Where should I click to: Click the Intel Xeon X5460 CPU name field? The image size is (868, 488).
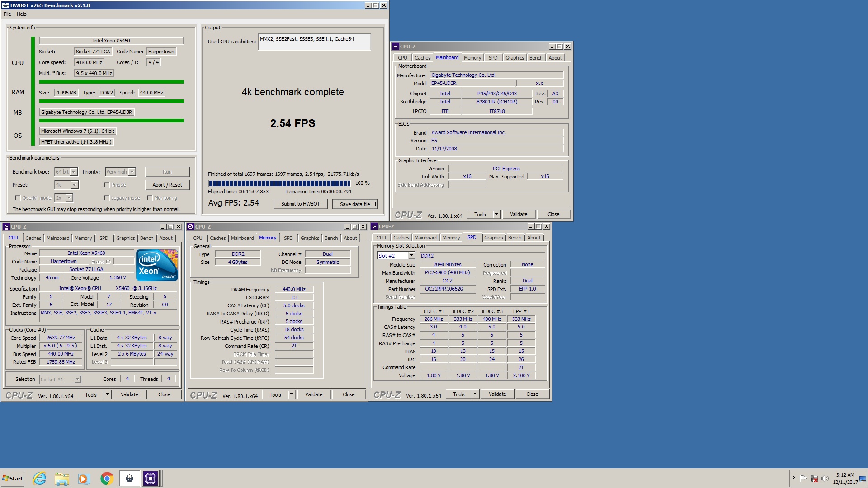[x=111, y=41]
